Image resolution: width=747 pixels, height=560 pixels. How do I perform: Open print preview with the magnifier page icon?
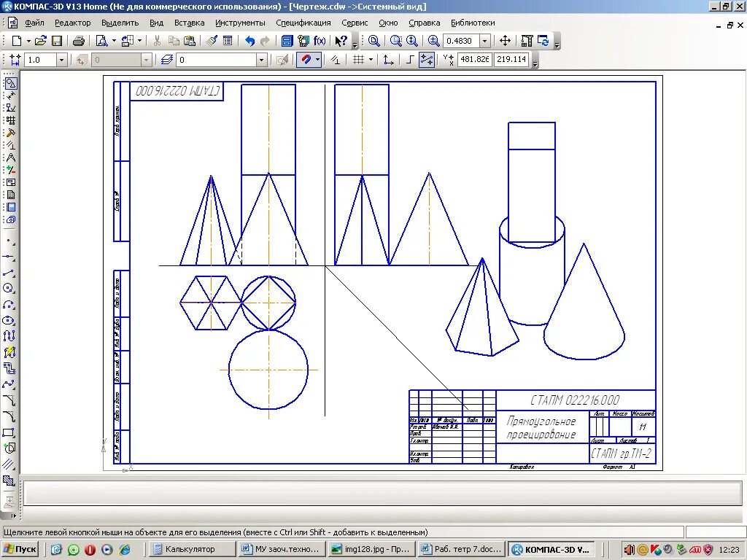click(101, 41)
